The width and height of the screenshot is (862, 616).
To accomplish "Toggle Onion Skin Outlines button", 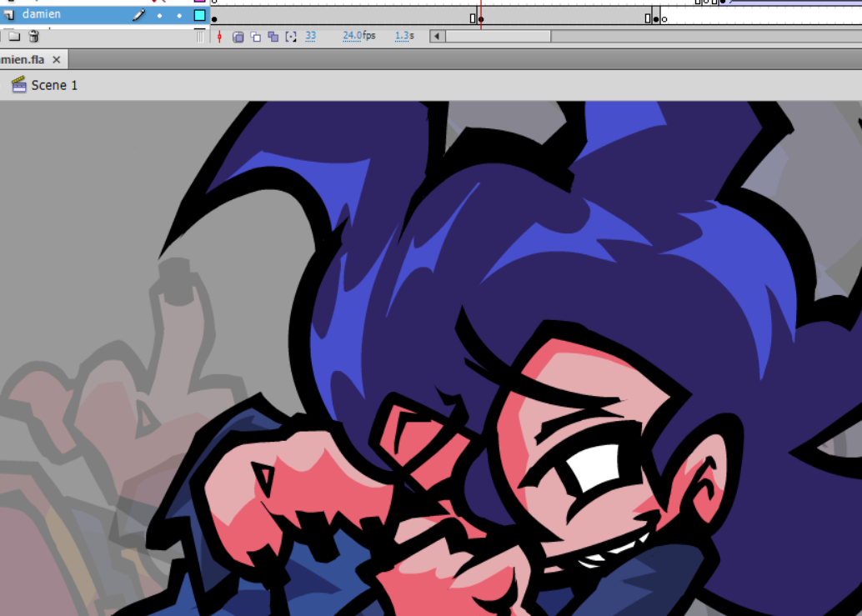I will (x=256, y=37).
